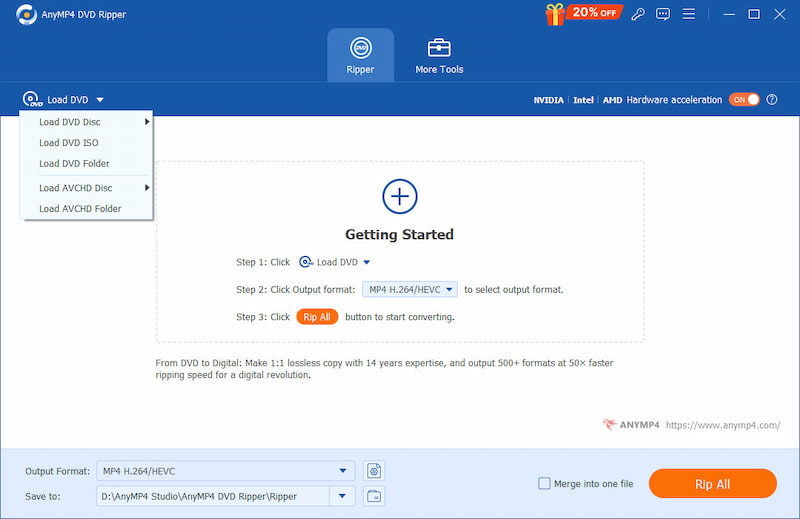Open the https://www.anymp4.com/ link
This screenshot has width=800, height=519.
coord(723,425)
